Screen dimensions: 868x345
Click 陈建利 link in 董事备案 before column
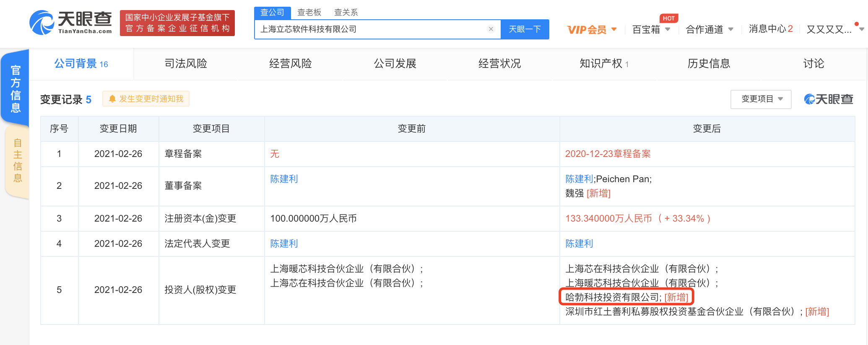pyautogui.click(x=284, y=179)
